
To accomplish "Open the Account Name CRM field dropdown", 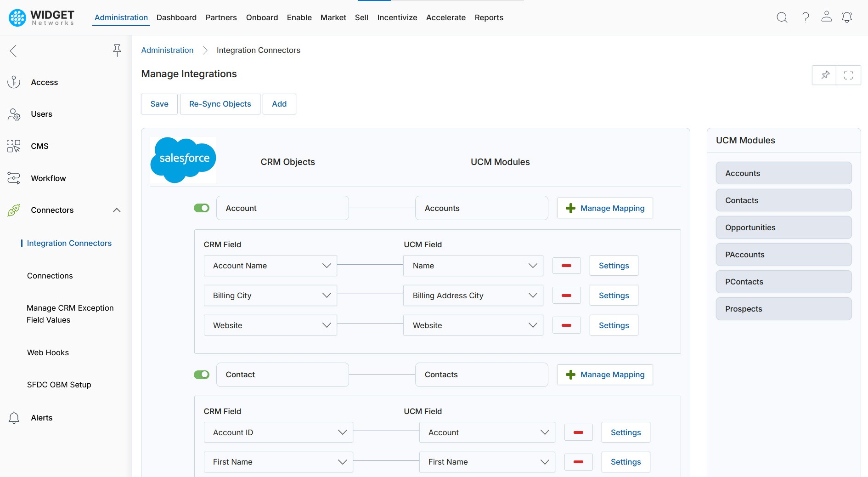I will click(271, 266).
